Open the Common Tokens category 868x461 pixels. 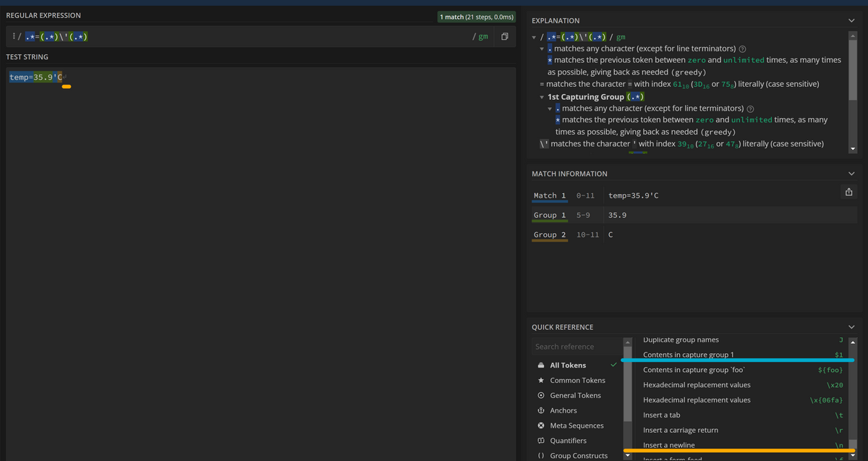(577, 381)
